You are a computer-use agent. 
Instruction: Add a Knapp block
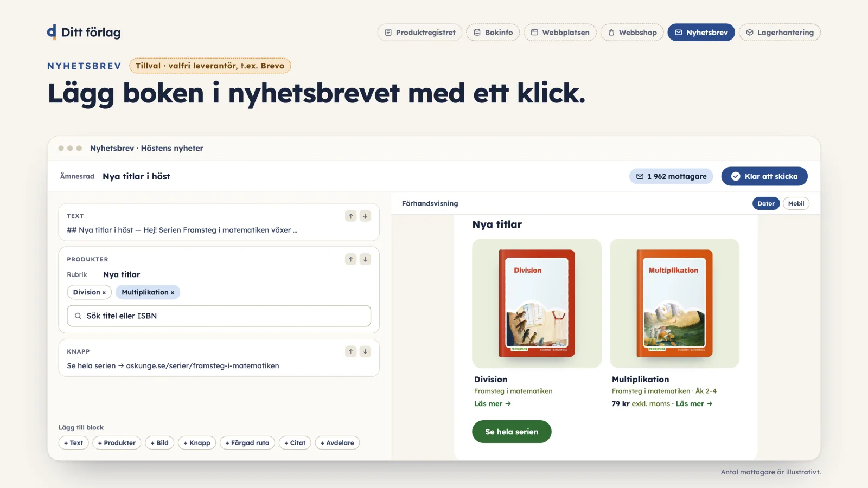pyautogui.click(x=196, y=443)
